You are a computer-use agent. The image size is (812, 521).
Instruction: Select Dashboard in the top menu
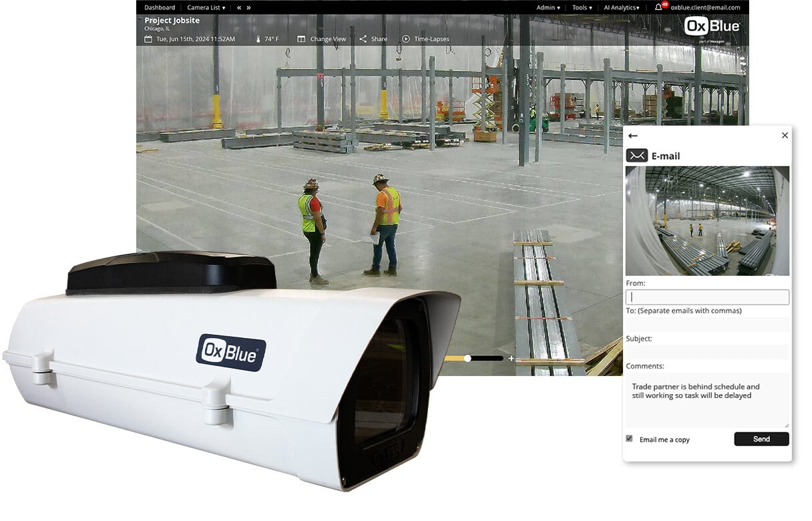(159, 7)
